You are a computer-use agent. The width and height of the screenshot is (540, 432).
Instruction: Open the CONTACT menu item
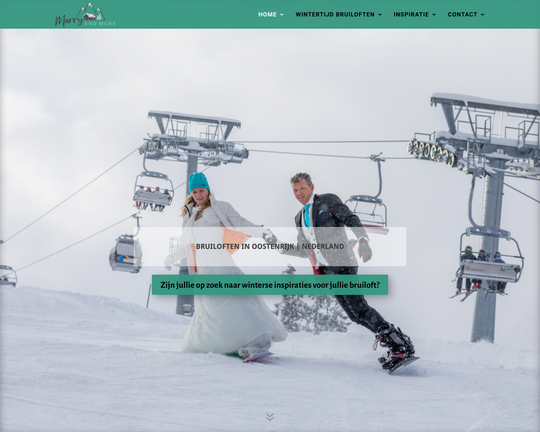click(462, 14)
